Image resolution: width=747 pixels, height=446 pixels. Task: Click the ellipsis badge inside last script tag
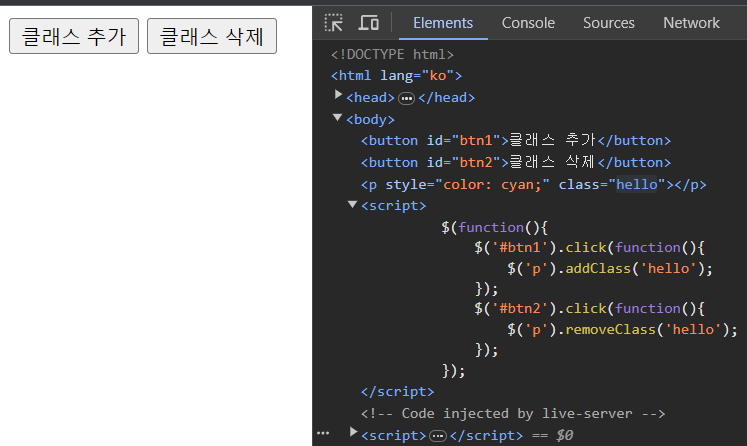[438, 436]
